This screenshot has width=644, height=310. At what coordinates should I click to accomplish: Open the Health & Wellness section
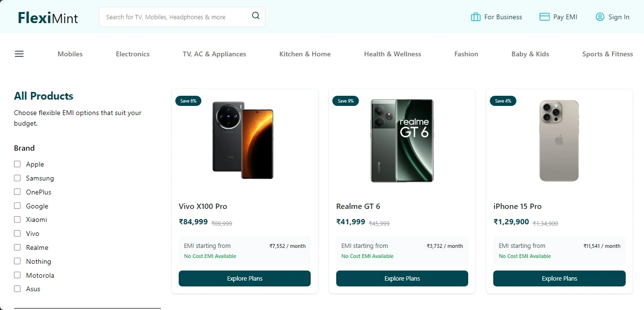[393, 54]
